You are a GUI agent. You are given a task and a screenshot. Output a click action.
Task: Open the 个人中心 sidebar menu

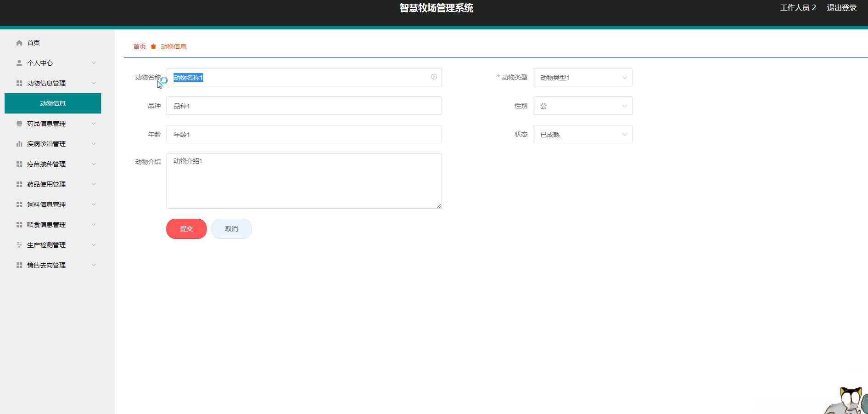click(53, 63)
